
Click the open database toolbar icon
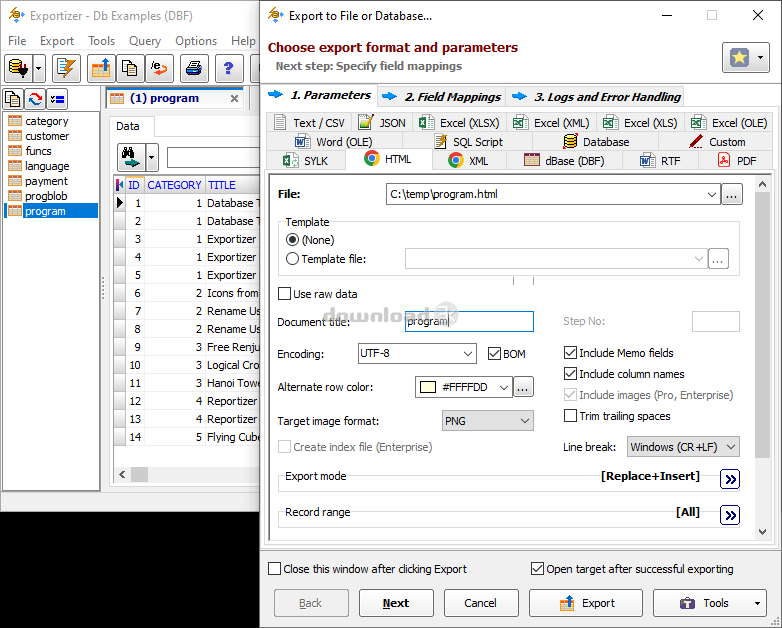(x=18, y=68)
